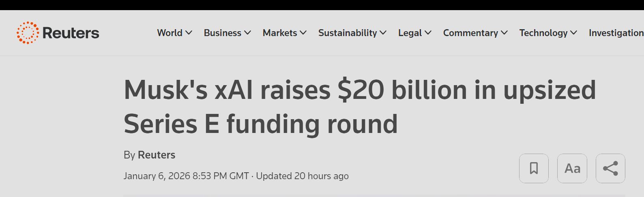Click the January 6, 2026 publication timestamp
This screenshot has width=644, height=197.
click(x=186, y=176)
